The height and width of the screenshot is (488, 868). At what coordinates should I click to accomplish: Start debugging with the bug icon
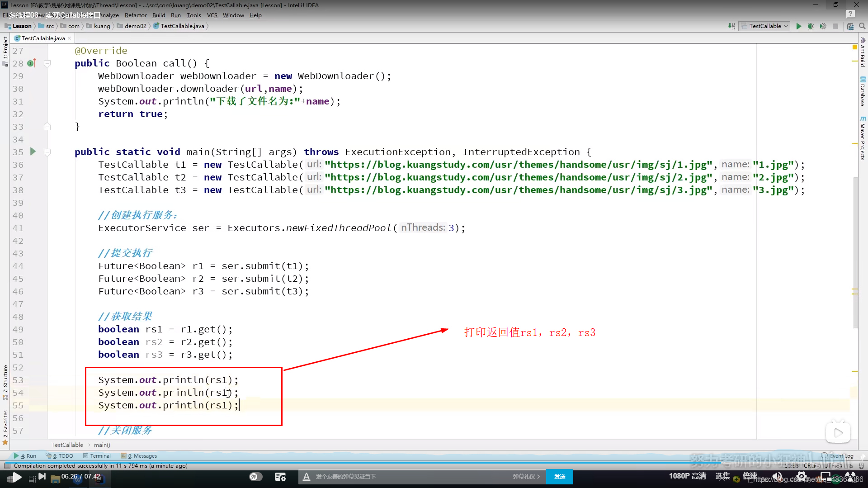click(x=811, y=26)
